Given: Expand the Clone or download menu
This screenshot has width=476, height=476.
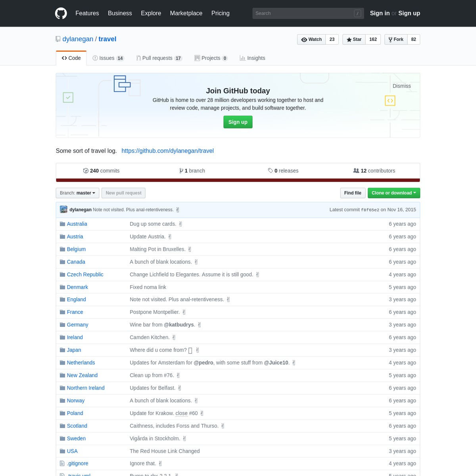Looking at the screenshot, I should (x=393, y=193).
